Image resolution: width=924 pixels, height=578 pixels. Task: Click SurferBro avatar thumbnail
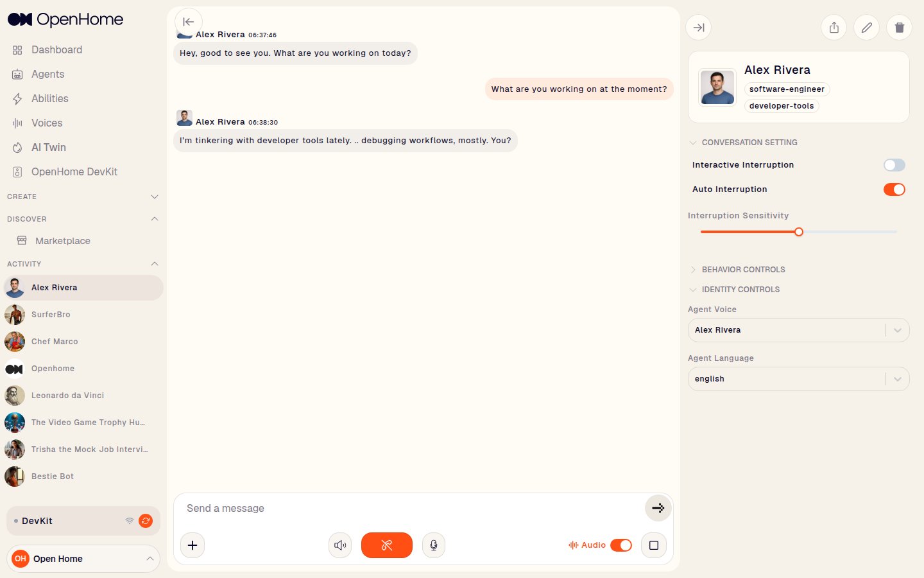[x=15, y=315]
